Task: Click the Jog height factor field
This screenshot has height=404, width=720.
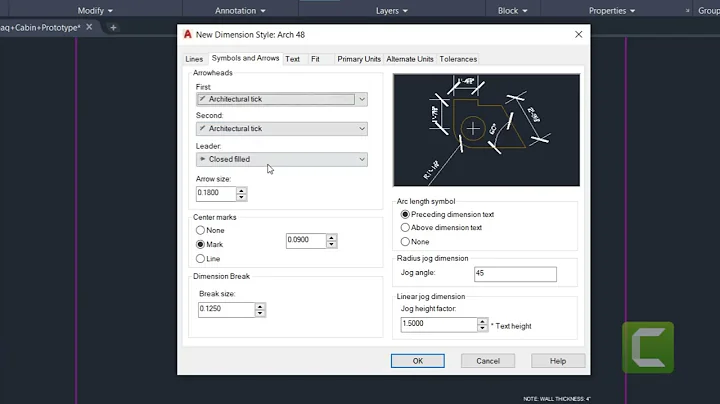Action: (x=439, y=325)
